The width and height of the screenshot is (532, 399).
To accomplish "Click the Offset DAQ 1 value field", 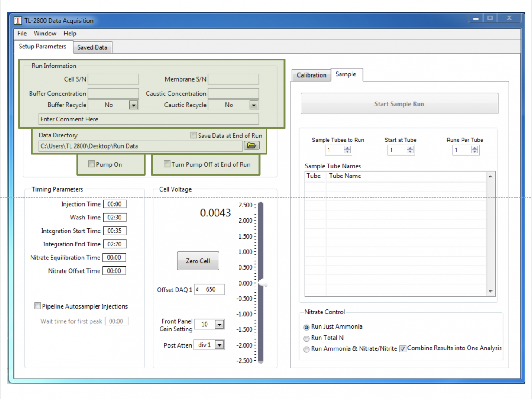I will [209, 289].
